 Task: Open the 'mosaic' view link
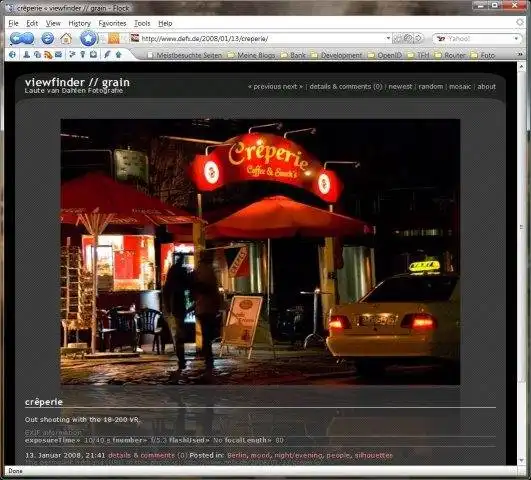(460, 86)
